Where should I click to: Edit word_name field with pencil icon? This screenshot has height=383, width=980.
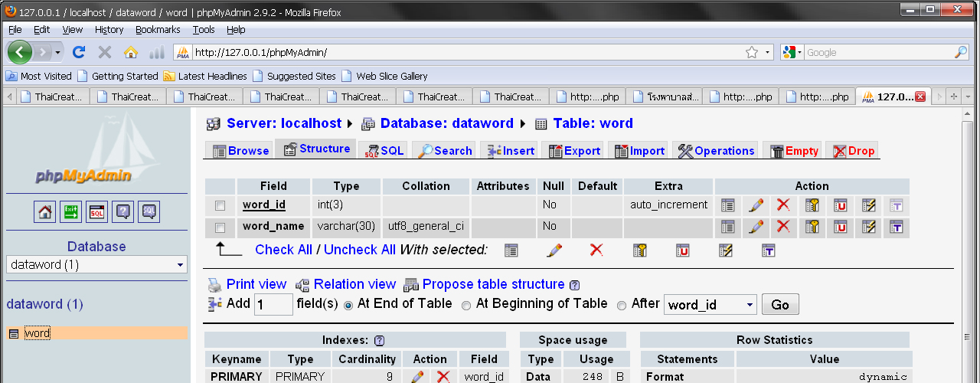pyautogui.click(x=756, y=227)
